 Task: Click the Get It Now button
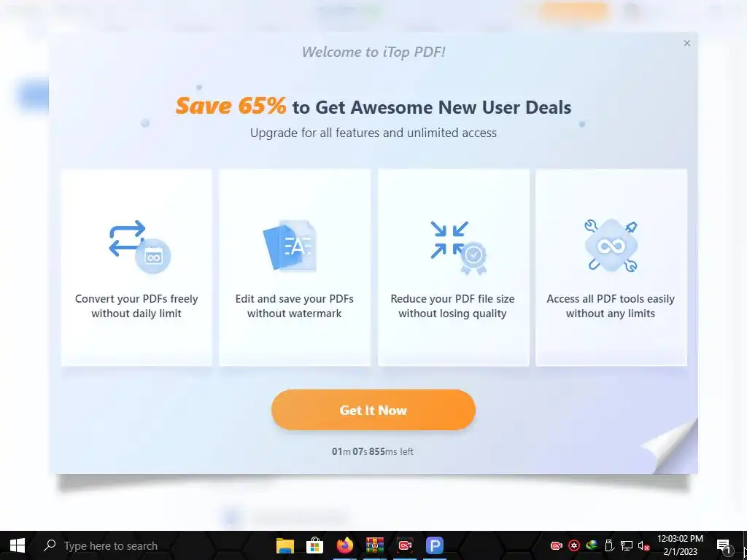[373, 410]
